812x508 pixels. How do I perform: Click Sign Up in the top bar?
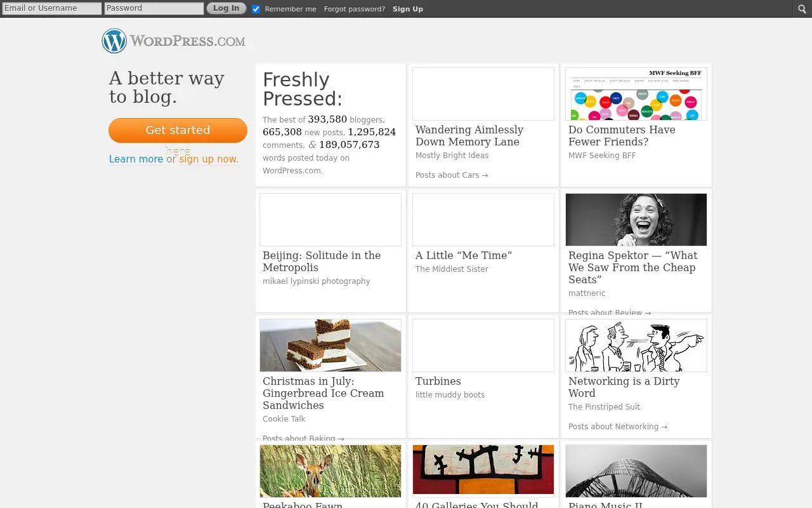(408, 9)
